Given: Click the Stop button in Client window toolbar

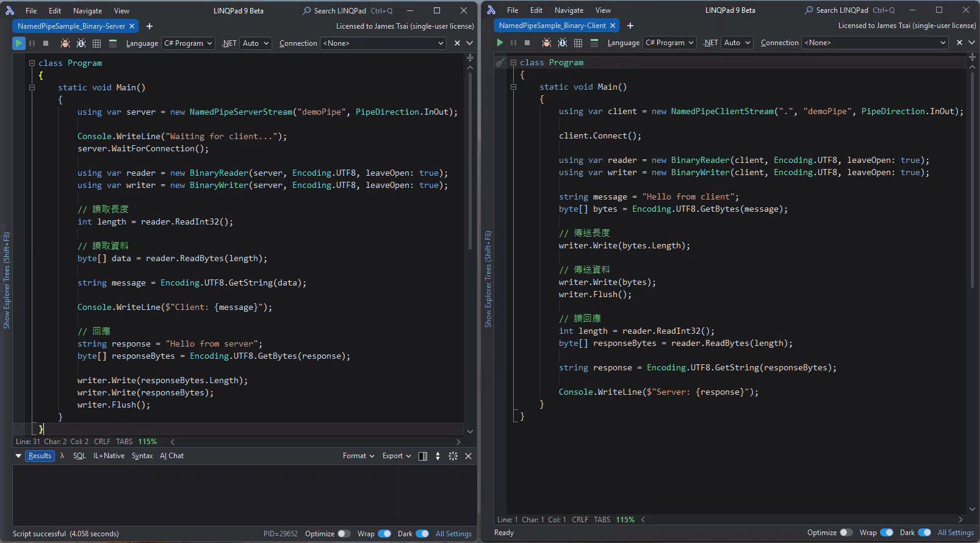Looking at the screenshot, I should tap(527, 43).
